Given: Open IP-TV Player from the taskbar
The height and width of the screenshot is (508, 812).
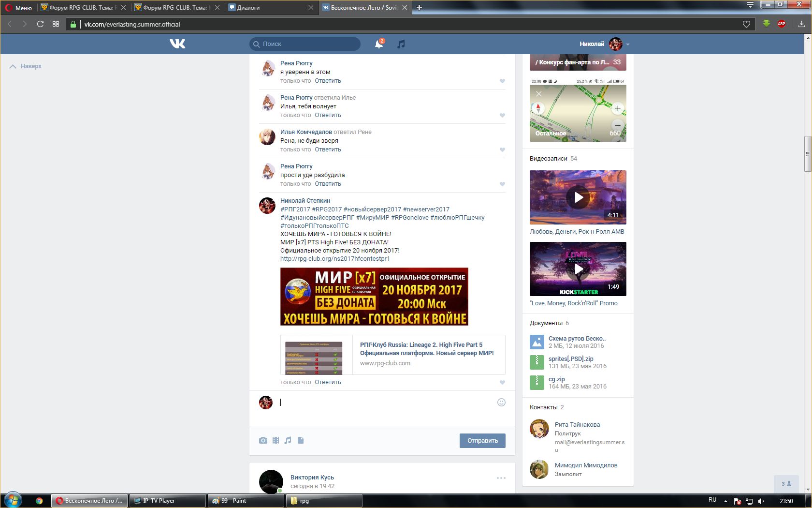Looking at the screenshot, I should tap(167, 501).
